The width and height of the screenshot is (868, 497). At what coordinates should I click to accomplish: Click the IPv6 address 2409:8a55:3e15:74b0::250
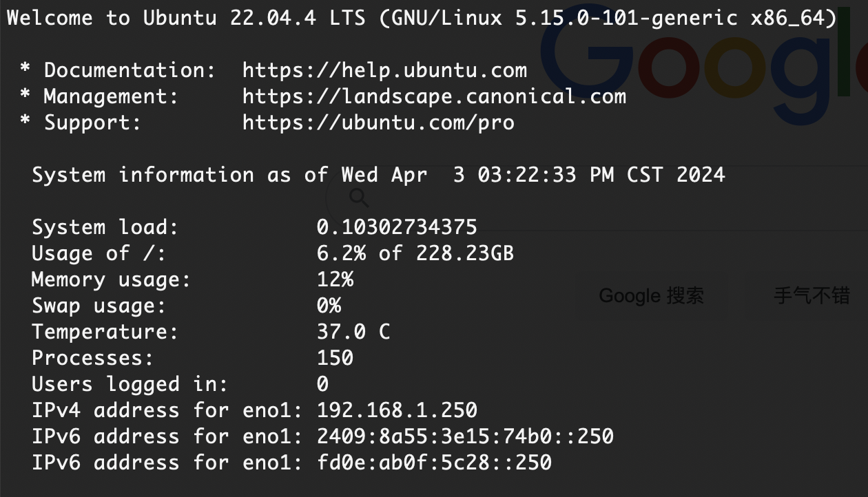[465, 436]
